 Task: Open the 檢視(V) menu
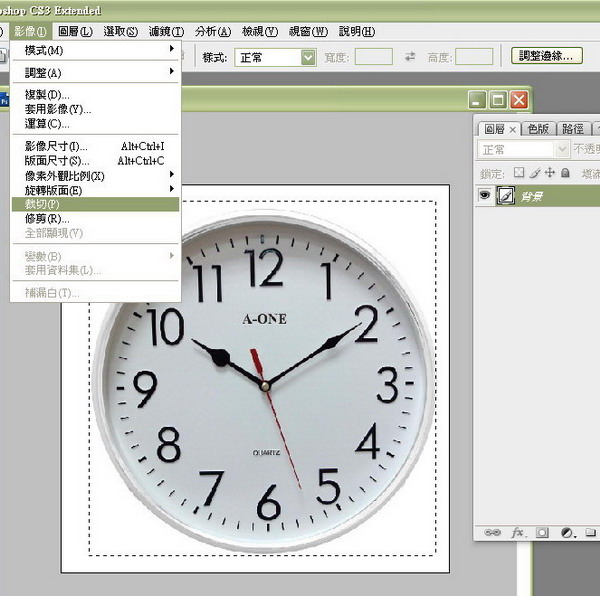click(x=260, y=31)
